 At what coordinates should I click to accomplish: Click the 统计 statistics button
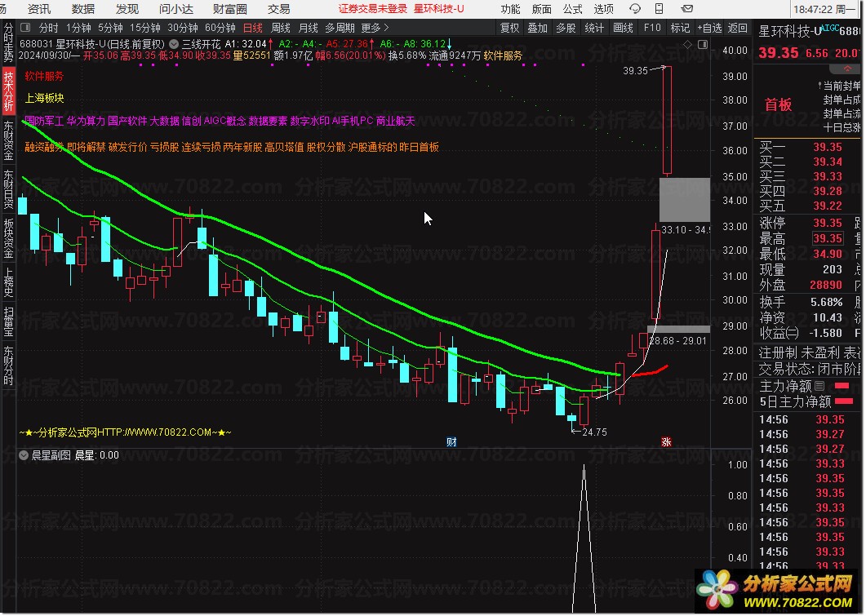pyautogui.click(x=594, y=28)
